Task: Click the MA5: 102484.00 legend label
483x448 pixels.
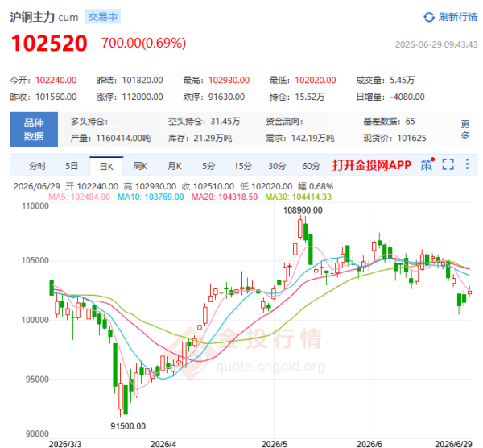Action: click(79, 197)
